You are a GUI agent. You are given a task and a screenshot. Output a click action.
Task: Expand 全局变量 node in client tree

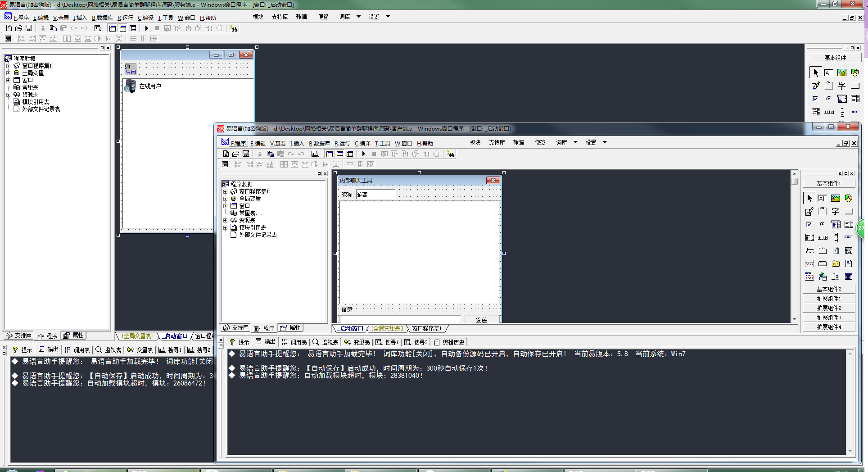226,199
